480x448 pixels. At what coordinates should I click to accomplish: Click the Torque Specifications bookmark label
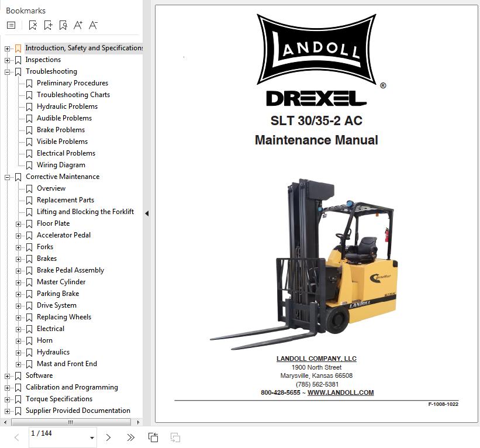point(59,399)
